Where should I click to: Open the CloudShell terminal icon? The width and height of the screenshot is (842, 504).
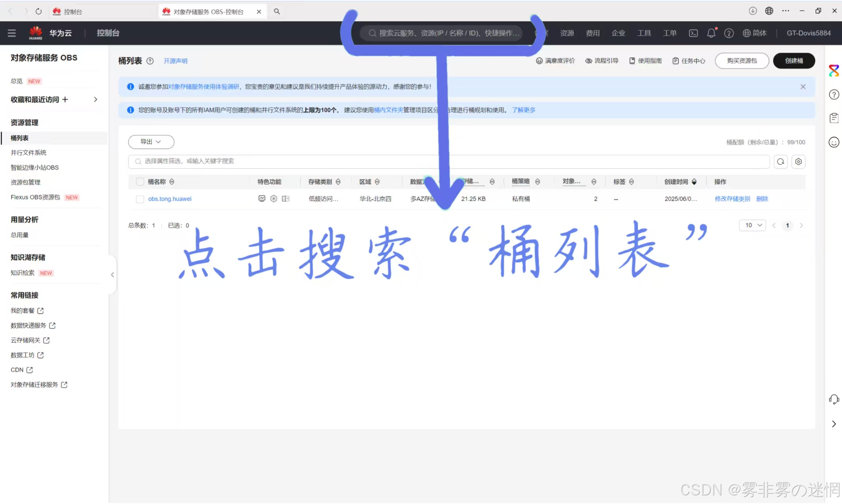pos(693,33)
